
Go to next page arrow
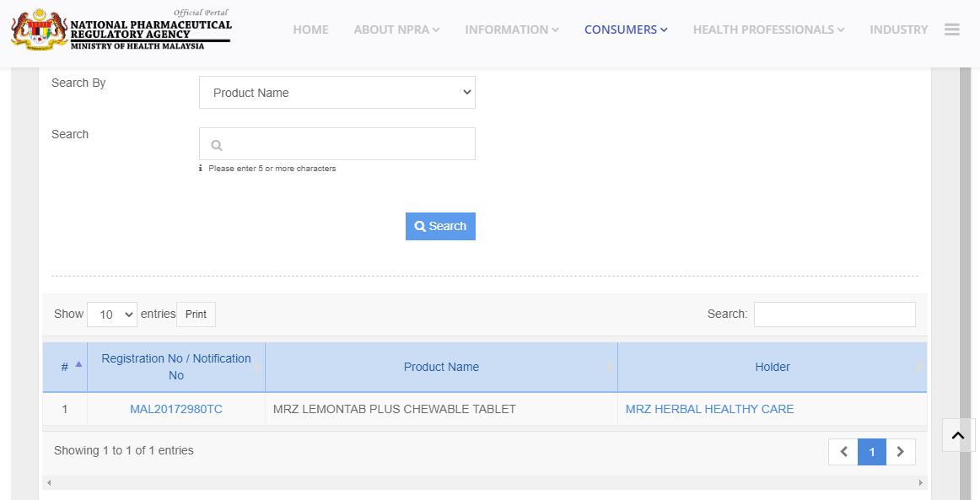[901, 451]
